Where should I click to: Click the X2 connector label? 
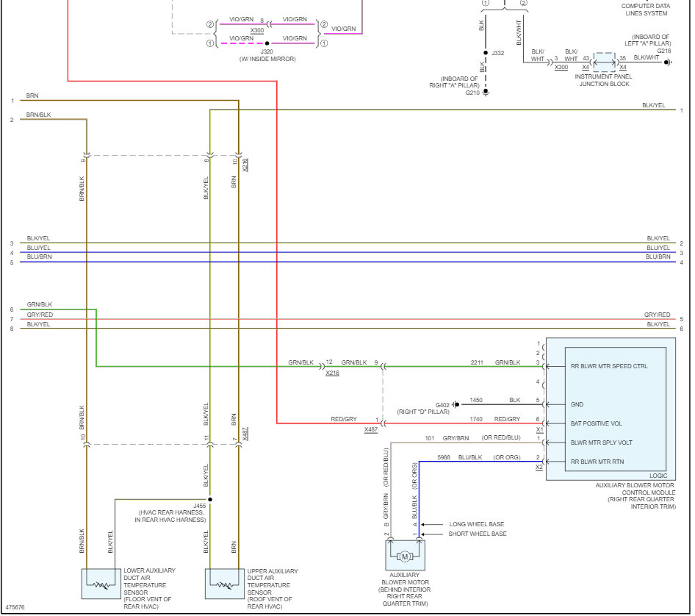point(539,467)
